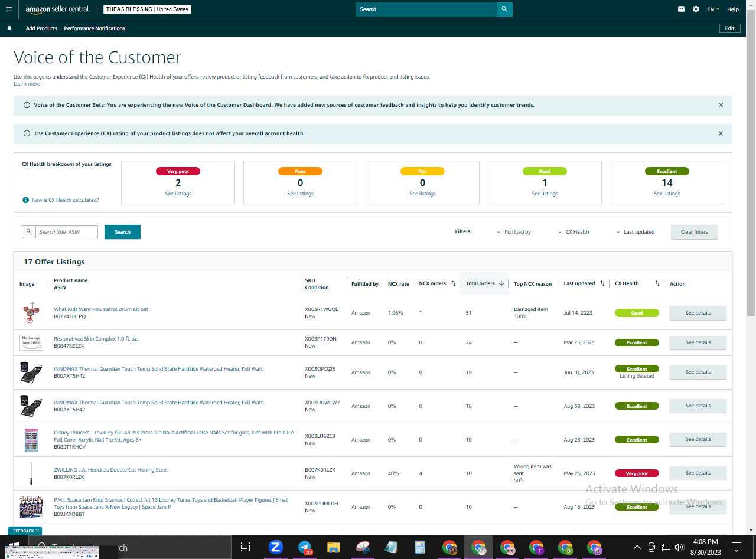The width and height of the screenshot is (756, 559).
Task: Show hidden system tray icons
Action: 637,547
